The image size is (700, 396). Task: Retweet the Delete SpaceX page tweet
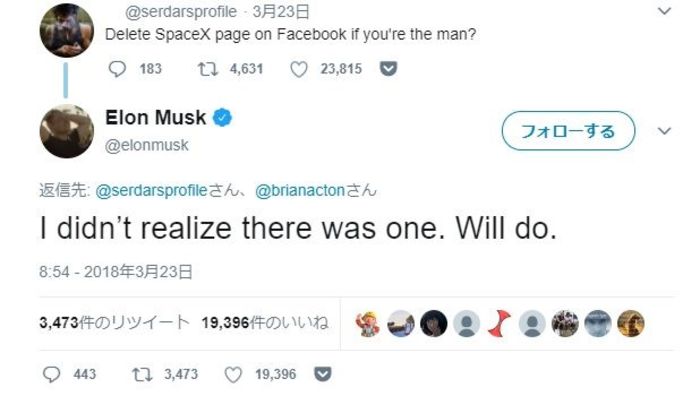coord(208,69)
